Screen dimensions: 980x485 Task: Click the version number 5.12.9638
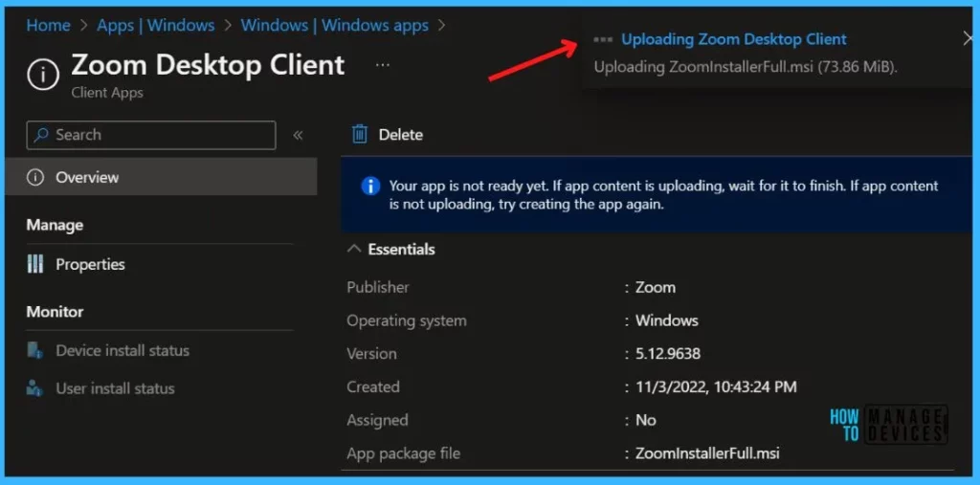tap(667, 354)
